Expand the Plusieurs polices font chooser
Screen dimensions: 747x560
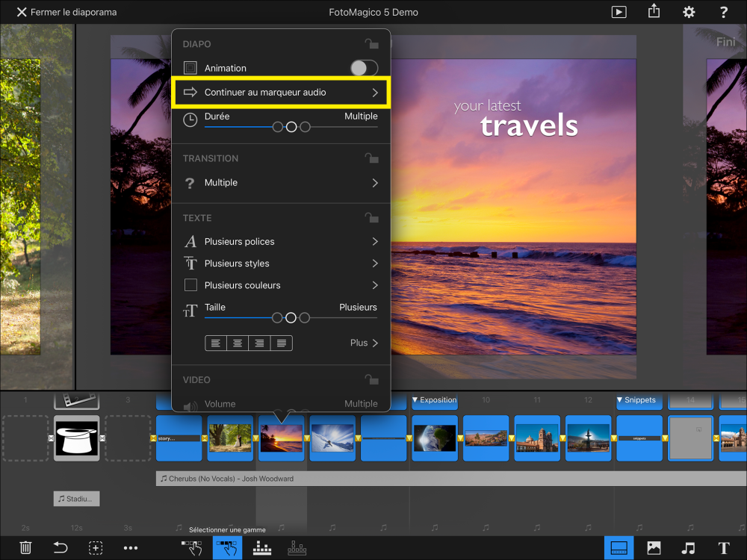coord(280,242)
